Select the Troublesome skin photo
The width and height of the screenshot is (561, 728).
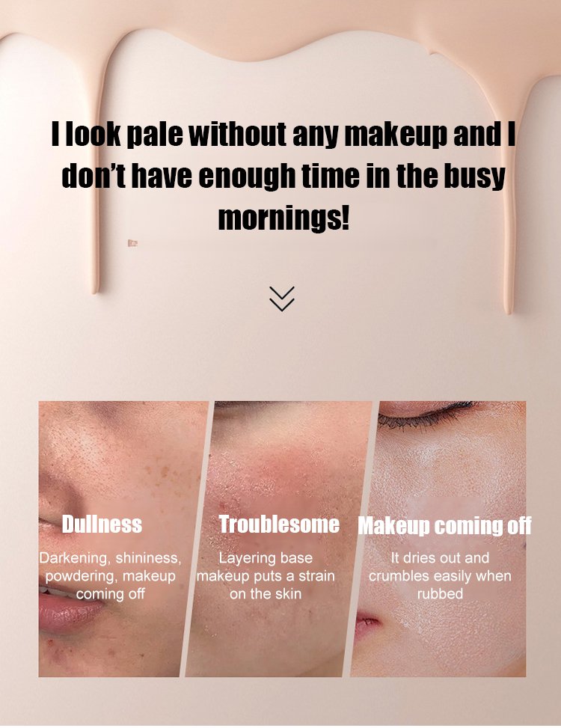(x=279, y=539)
